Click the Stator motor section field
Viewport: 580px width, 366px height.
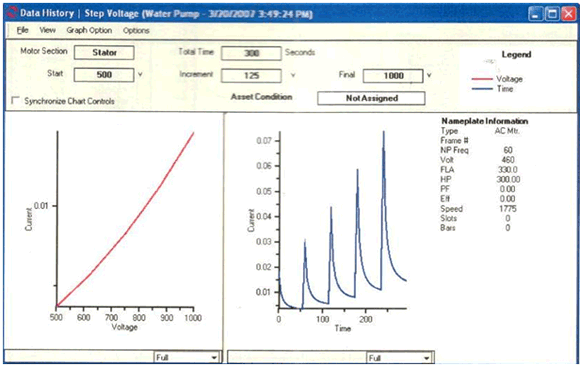(104, 53)
